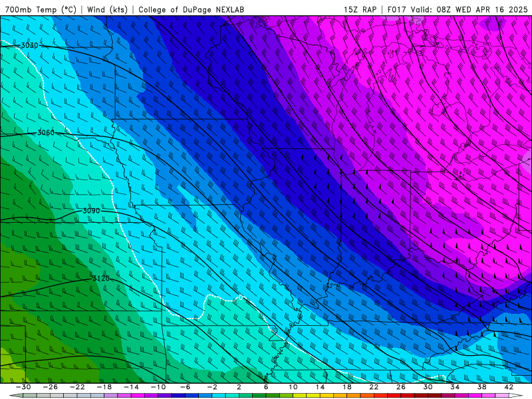
Task: Click the -22 colorbar tick label
Action: [77, 387]
